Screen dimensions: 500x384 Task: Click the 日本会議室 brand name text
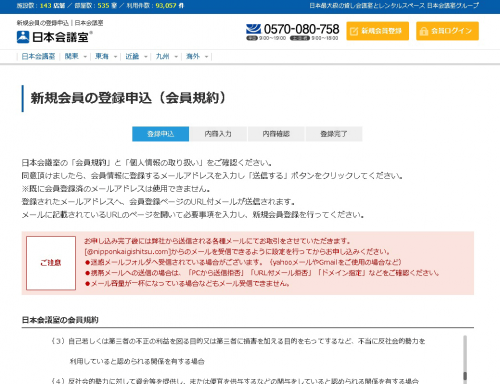pos(61,37)
